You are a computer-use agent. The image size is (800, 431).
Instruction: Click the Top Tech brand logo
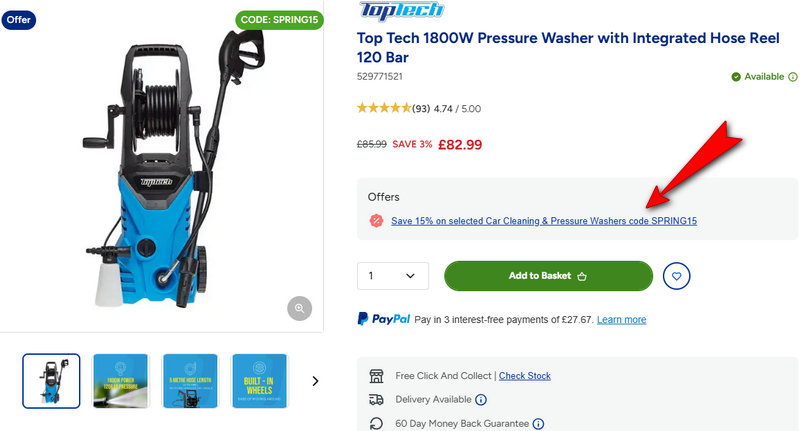(x=401, y=12)
